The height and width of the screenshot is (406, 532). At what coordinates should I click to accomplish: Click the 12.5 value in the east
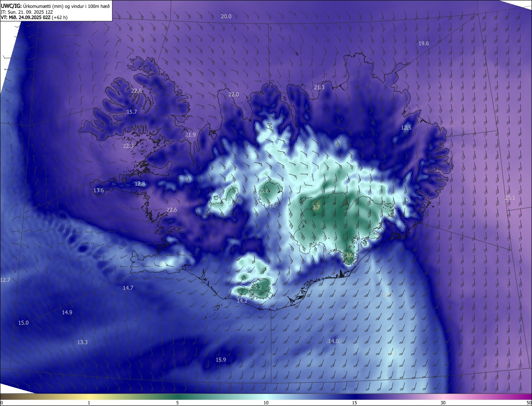click(x=406, y=127)
